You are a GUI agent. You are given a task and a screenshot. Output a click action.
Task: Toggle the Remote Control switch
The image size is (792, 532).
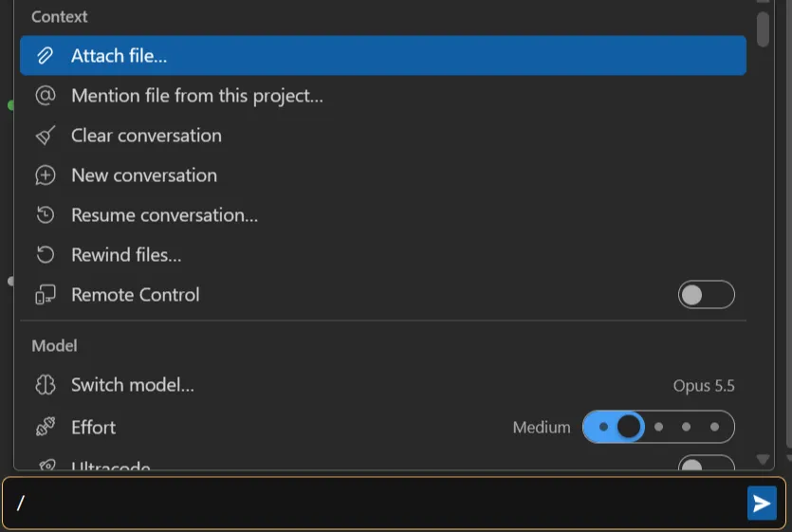(x=706, y=295)
